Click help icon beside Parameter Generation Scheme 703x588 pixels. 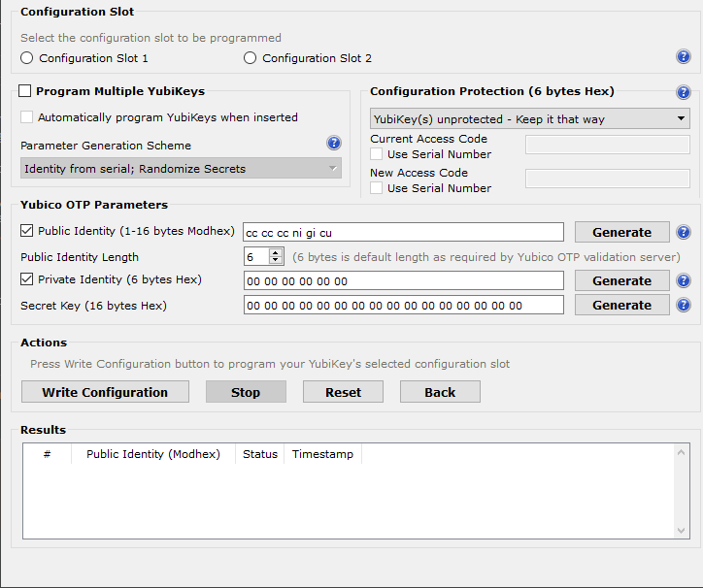[334, 144]
